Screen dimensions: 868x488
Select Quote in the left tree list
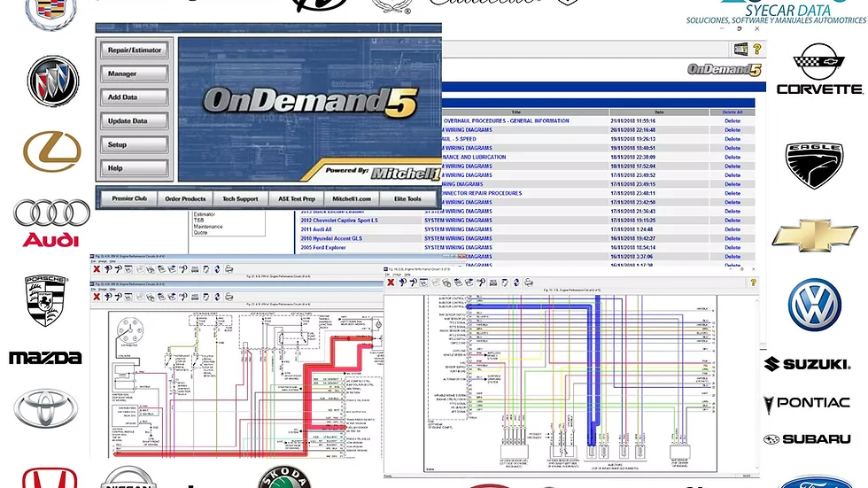(x=200, y=232)
